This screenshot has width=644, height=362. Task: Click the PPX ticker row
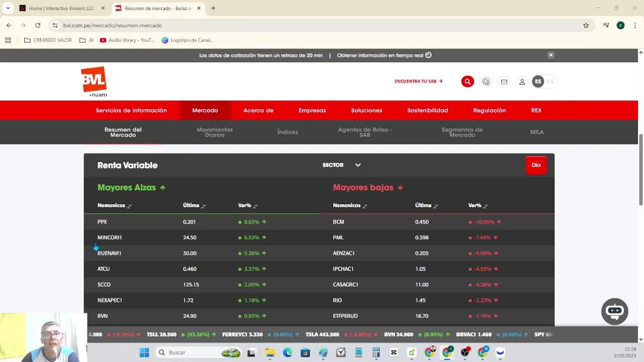(x=201, y=222)
